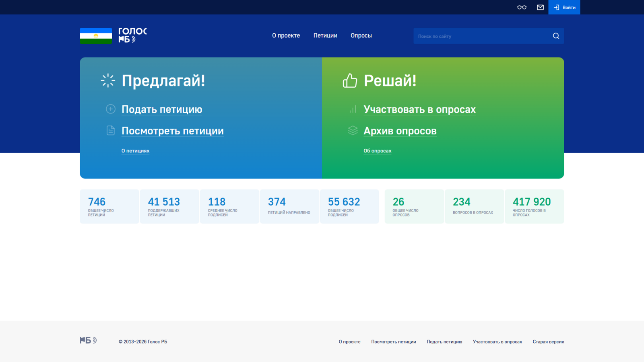Click the thumbs-up icon next to Решай!

pos(350,80)
